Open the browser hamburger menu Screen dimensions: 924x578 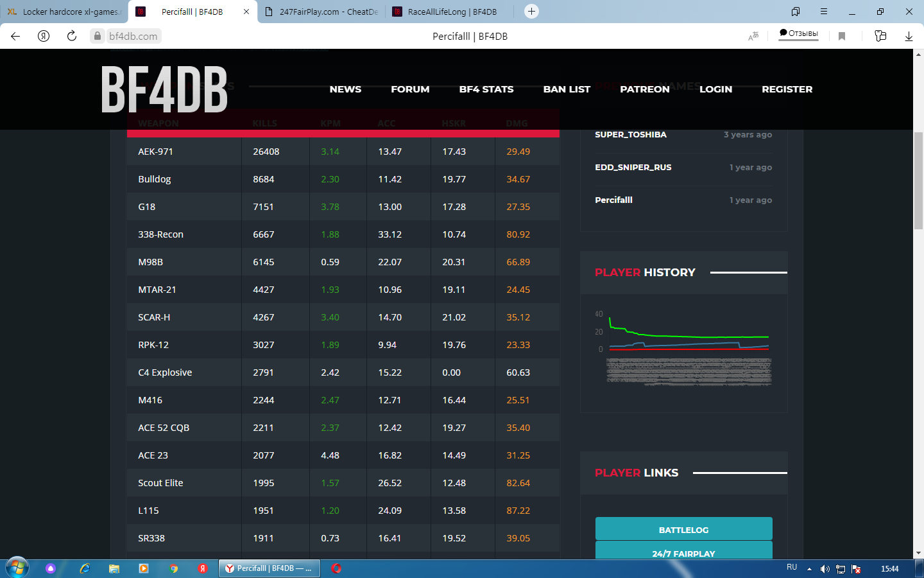pos(824,12)
